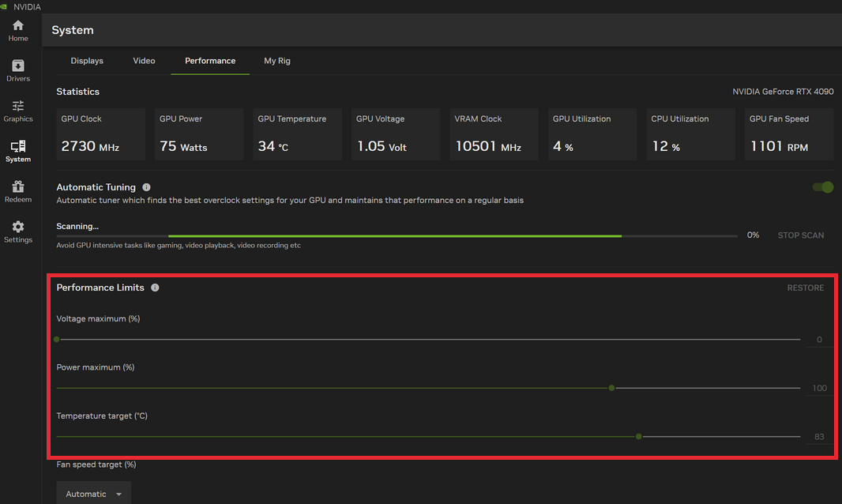
Task: Click Automatic Tuning info icon
Action: (x=146, y=187)
